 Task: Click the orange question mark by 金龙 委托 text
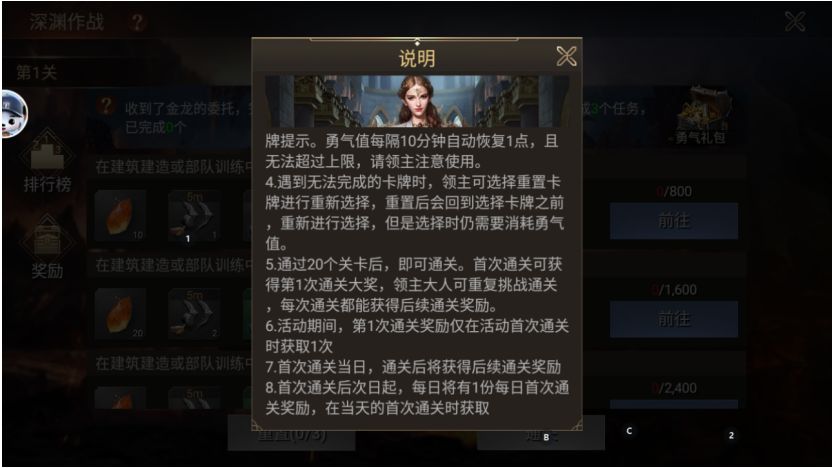pos(106,106)
